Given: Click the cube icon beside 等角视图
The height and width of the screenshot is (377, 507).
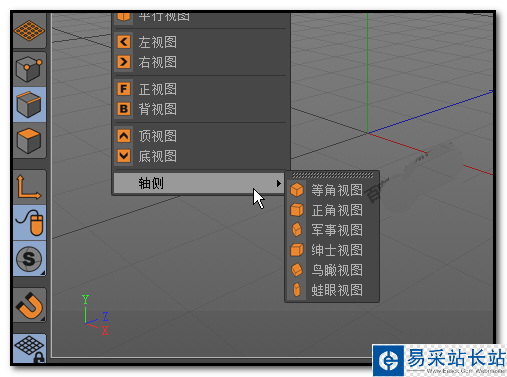Looking at the screenshot, I should point(297,190).
